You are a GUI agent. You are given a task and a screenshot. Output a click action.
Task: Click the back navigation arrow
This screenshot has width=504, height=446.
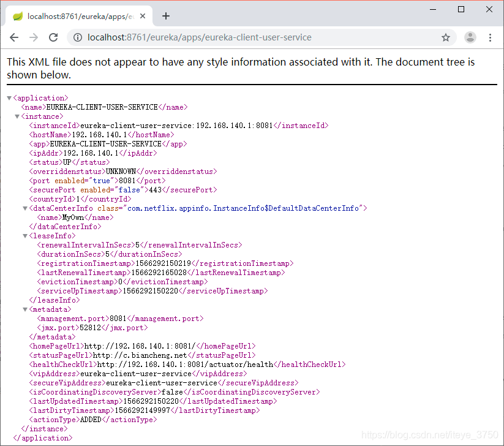pos(13,37)
